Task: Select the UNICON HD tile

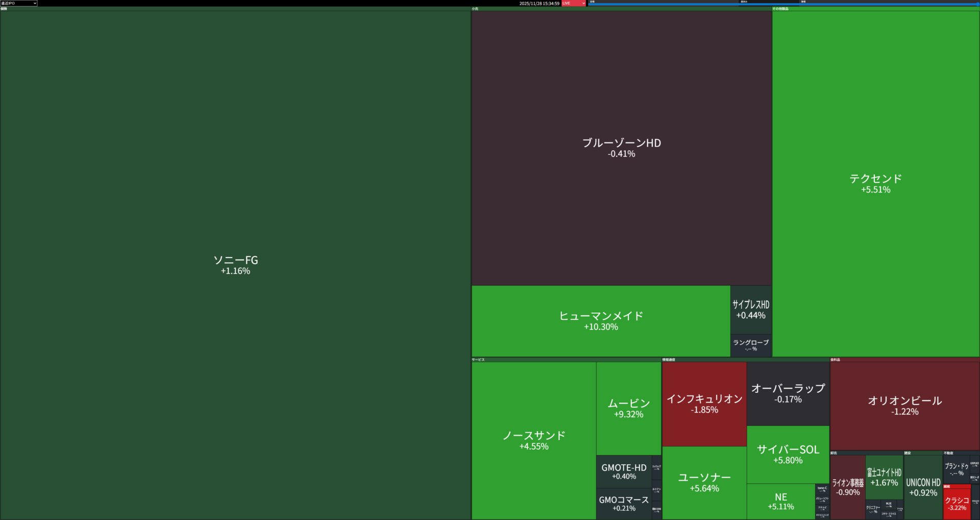Action: 923,487
